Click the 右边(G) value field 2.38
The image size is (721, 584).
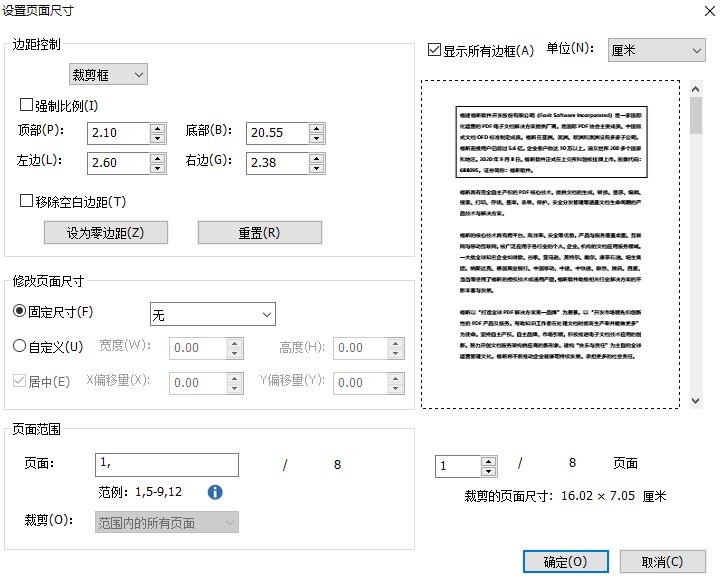278,163
